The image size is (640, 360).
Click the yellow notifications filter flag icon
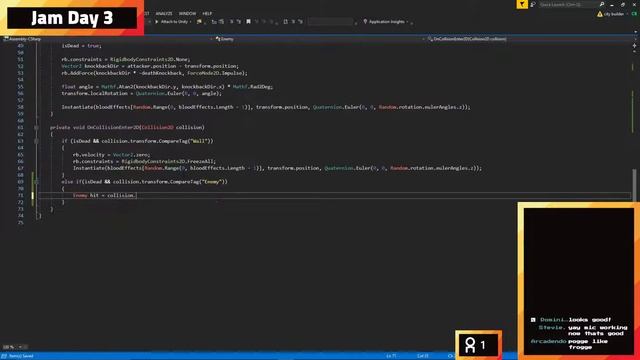click(522, 4)
